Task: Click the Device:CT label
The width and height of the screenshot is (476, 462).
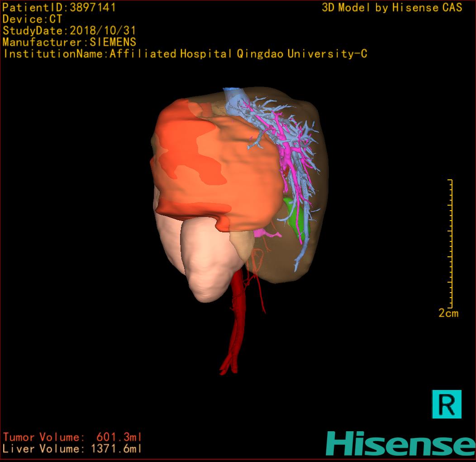Action: click(32, 19)
